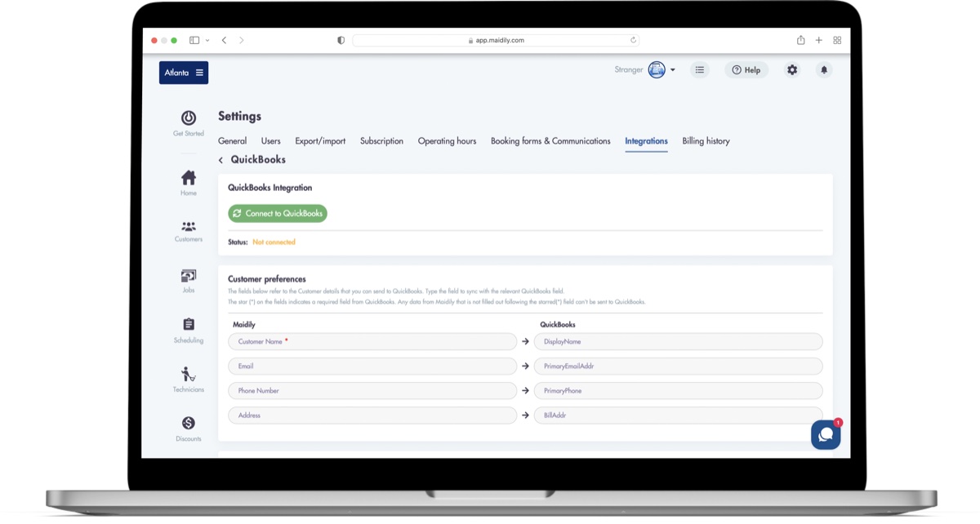Viewport: 980px width, 524px height.
Task: Open the Technicians sidebar icon
Action: click(188, 375)
